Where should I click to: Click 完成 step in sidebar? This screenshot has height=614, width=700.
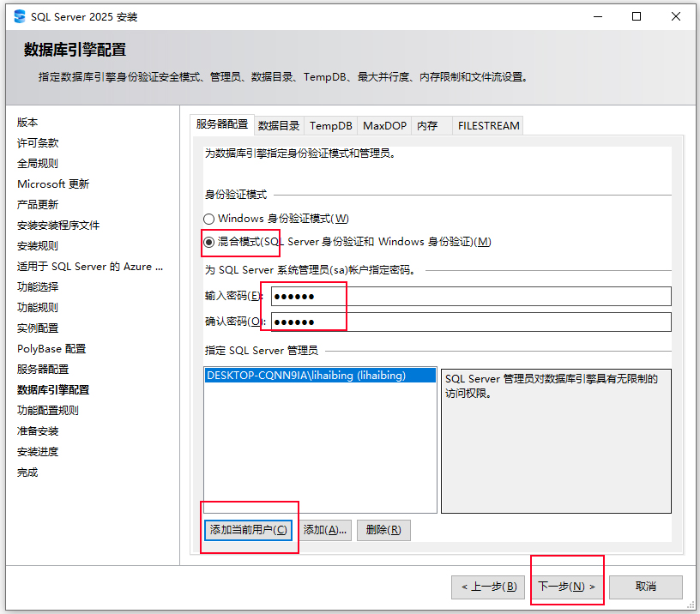(x=27, y=473)
